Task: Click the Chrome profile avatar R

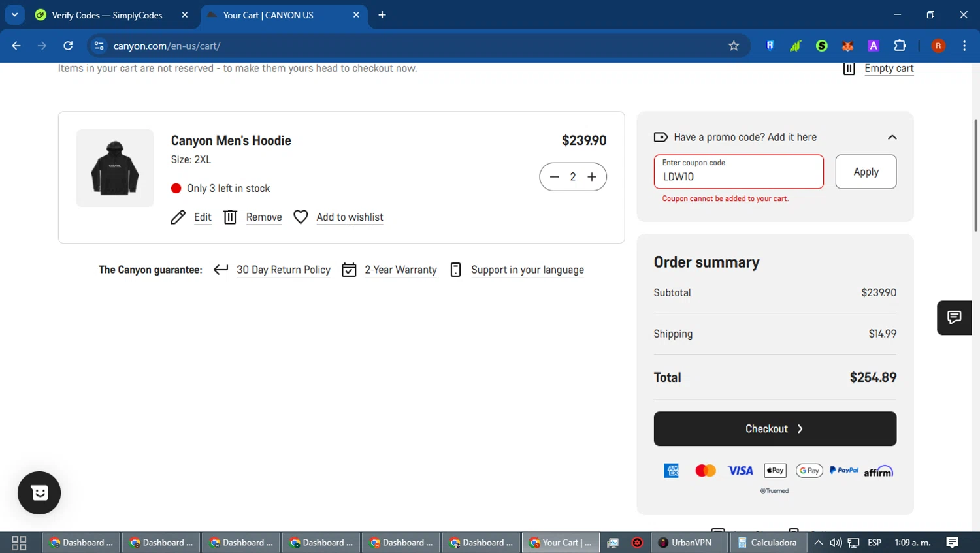Action: [938, 46]
